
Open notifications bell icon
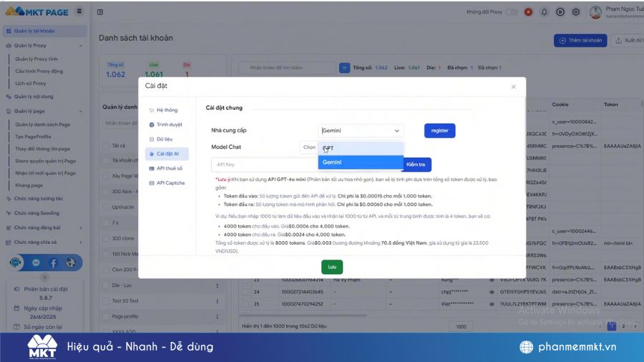click(x=545, y=12)
